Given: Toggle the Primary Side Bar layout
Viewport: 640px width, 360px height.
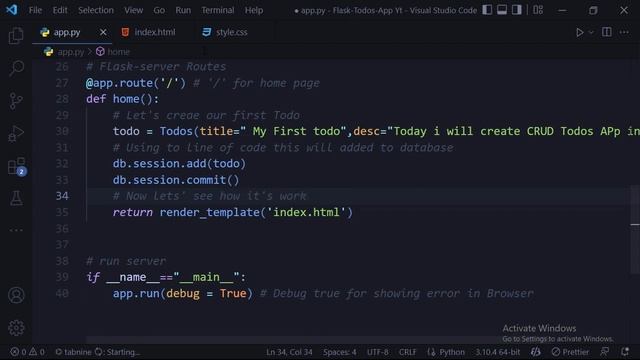Looking at the screenshot, I should tap(487, 10).
